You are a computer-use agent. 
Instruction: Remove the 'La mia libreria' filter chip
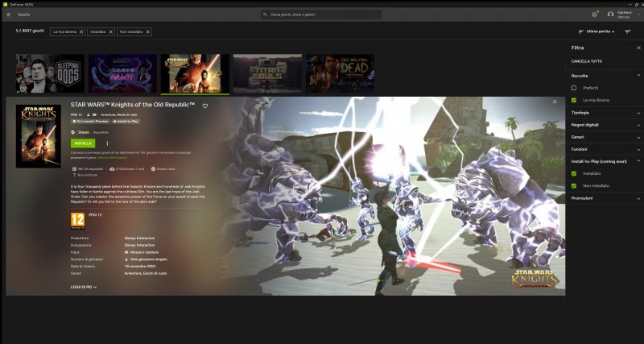click(79, 31)
